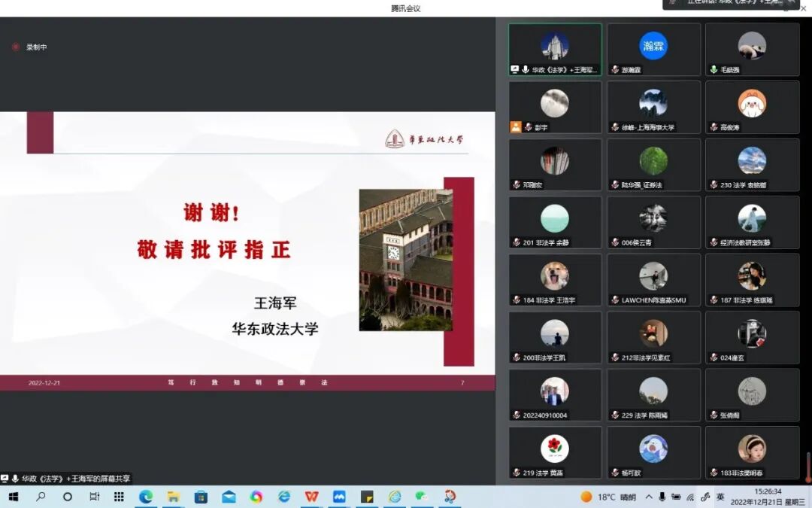Click the Windows Search icon on the taskbar
The width and height of the screenshot is (812, 508).
41,497
